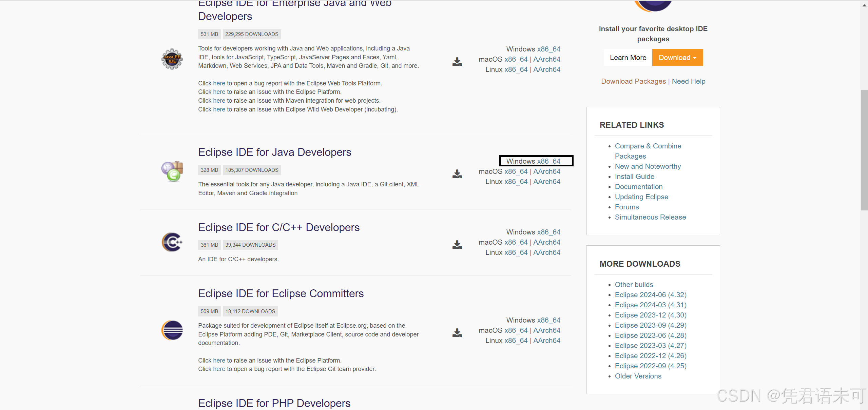Download C/C++ Developers macOS AArch64 build
The width and height of the screenshot is (868, 410).
point(547,242)
